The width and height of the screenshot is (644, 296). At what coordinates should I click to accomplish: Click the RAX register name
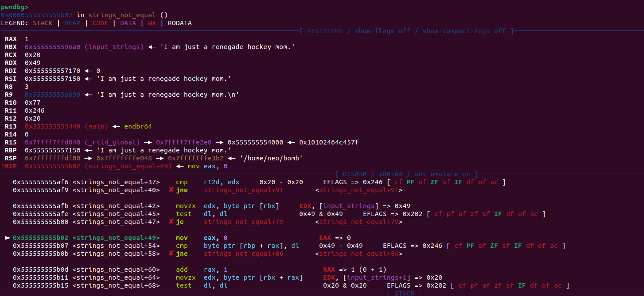pyautogui.click(x=11, y=39)
